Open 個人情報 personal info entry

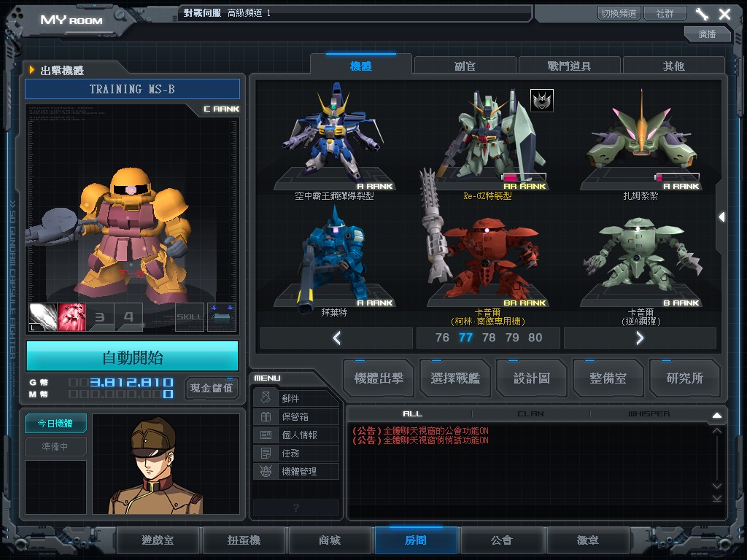coord(296,435)
